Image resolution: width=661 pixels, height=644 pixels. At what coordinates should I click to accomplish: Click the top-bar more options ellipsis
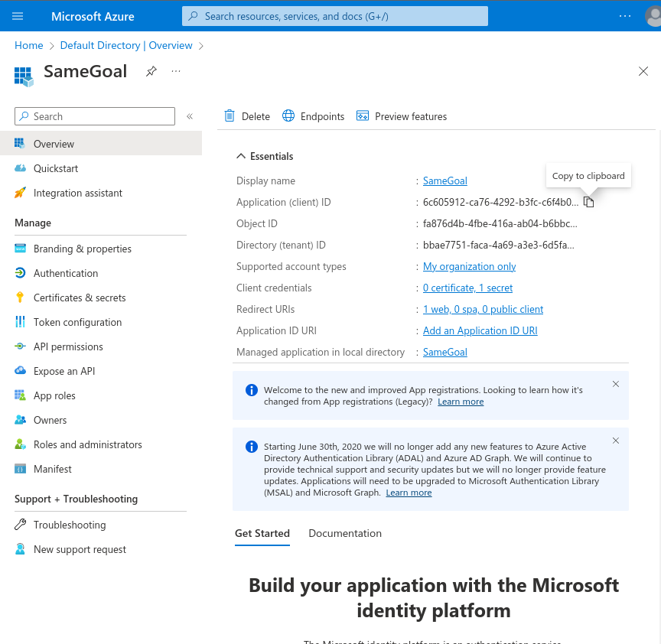(625, 16)
